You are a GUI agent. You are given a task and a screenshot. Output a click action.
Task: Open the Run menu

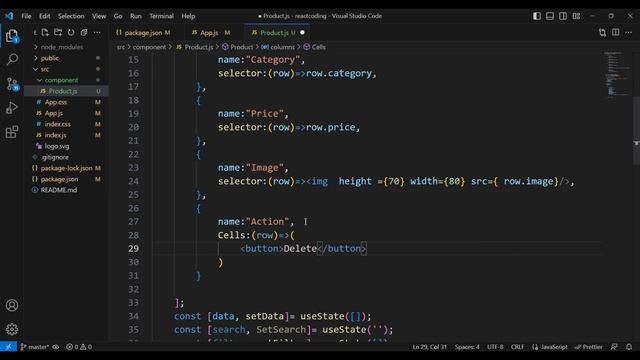point(136,16)
